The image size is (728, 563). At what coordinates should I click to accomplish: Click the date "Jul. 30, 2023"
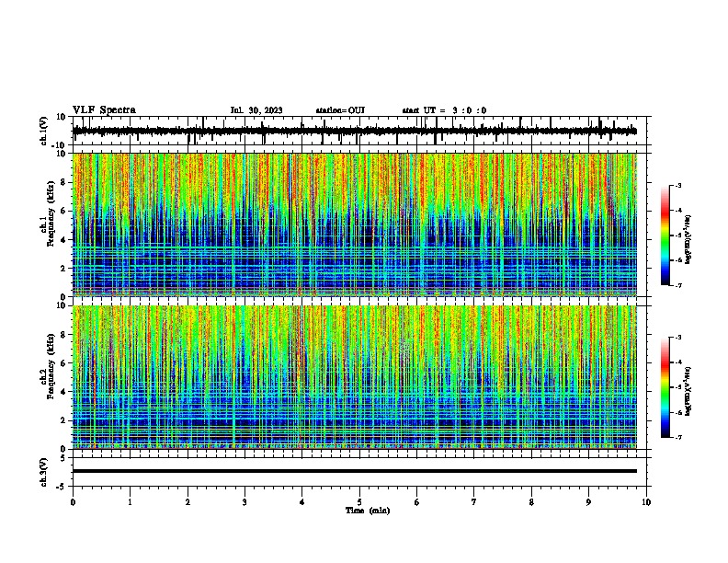256,110
